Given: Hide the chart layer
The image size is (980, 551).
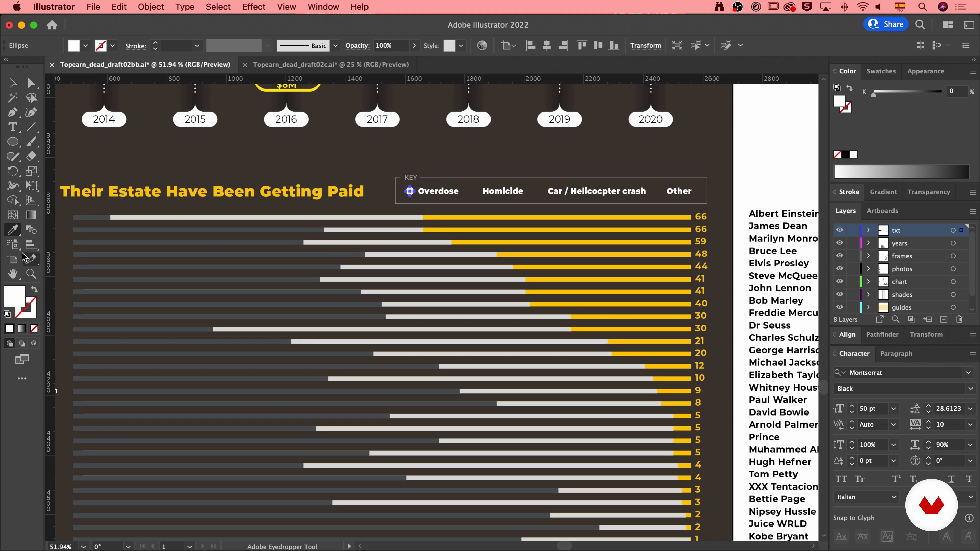Looking at the screenshot, I should point(840,281).
